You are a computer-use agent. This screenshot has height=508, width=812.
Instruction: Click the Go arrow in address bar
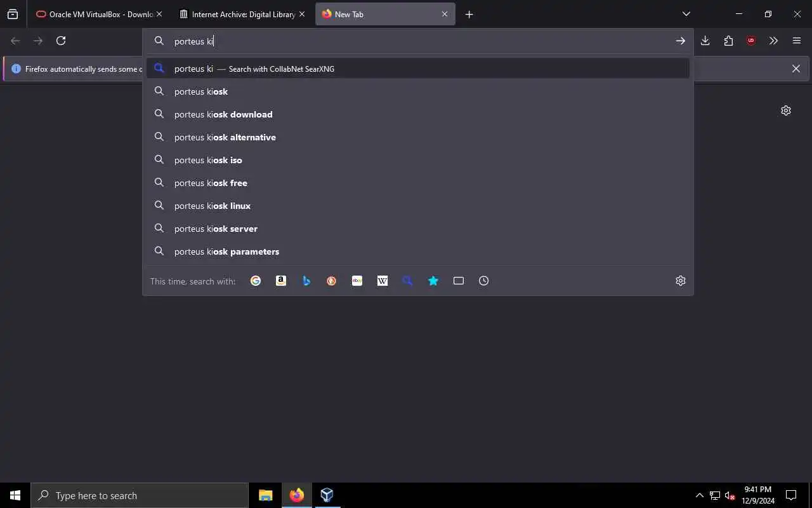tap(680, 41)
